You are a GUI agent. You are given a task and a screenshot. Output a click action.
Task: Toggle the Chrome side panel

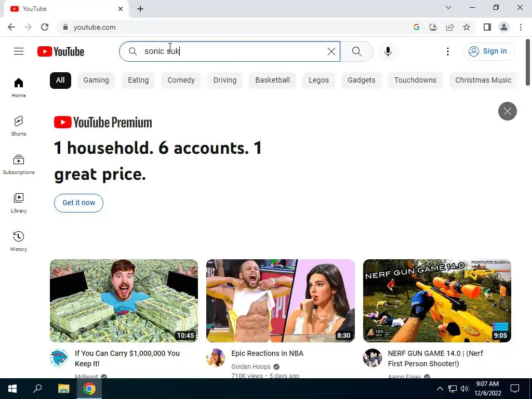pos(487,27)
